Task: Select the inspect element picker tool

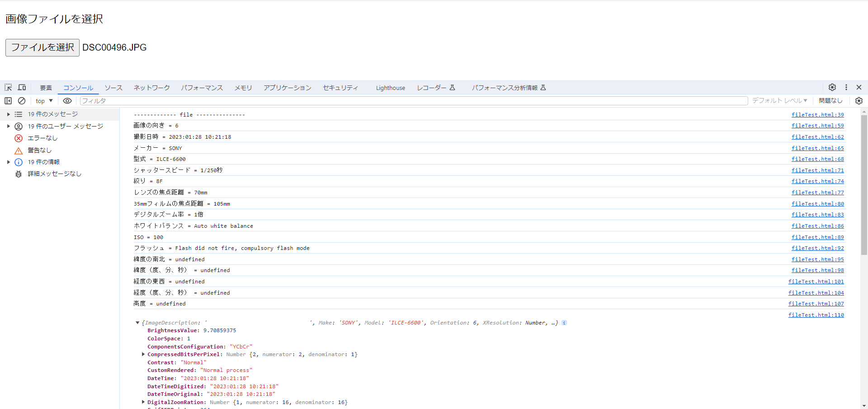Action: pyautogui.click(x=7, y=87)
